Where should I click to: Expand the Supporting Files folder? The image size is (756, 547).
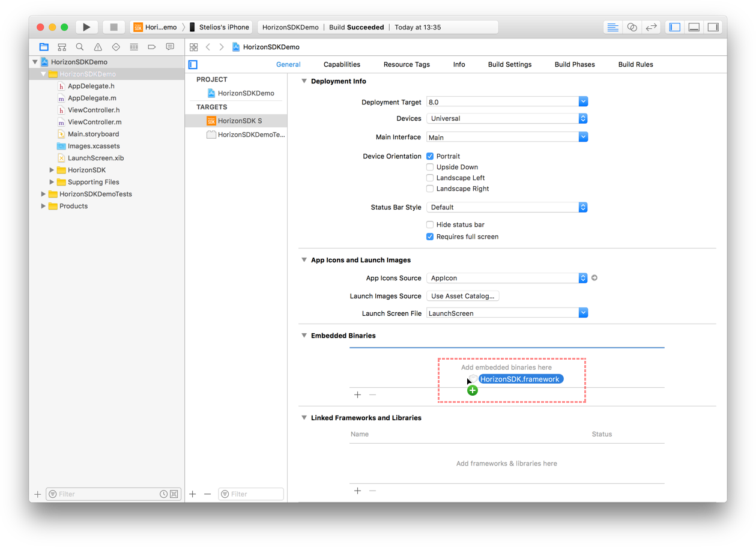tap(52, 182)
